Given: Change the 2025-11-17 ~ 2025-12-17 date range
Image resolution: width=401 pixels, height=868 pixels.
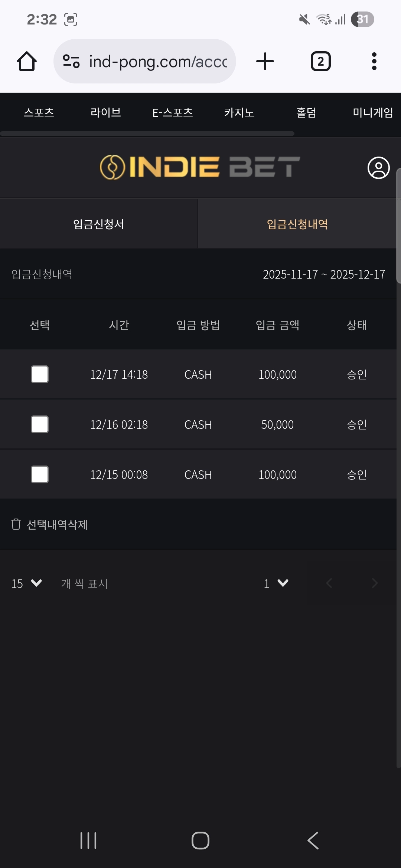Looking at the screenshot, I should click(324, 274).
